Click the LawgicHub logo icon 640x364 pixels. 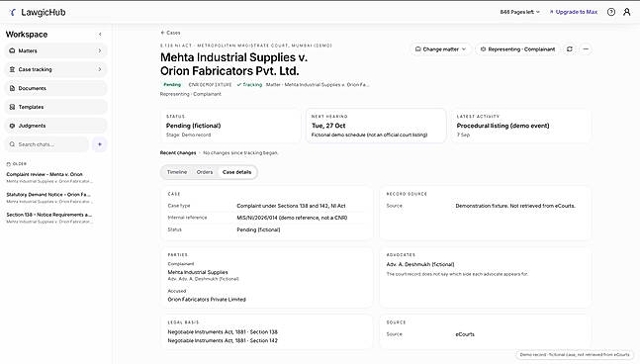pyautogui.click(x=13, y=12)
